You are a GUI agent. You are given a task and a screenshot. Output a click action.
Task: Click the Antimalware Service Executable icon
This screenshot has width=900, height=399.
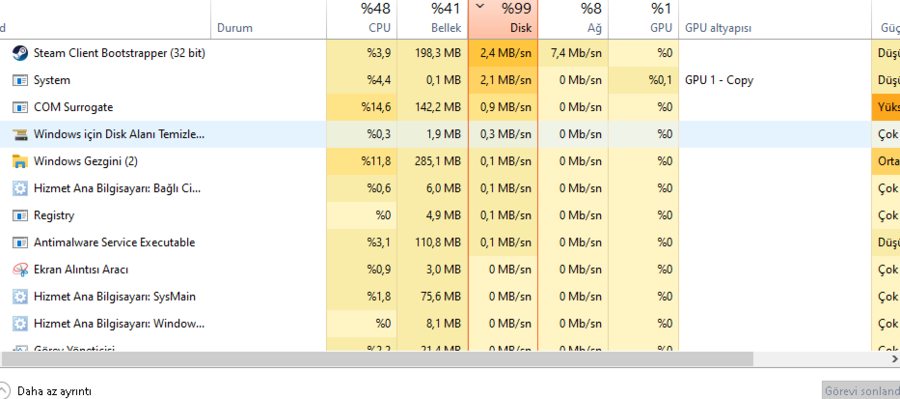20,243
